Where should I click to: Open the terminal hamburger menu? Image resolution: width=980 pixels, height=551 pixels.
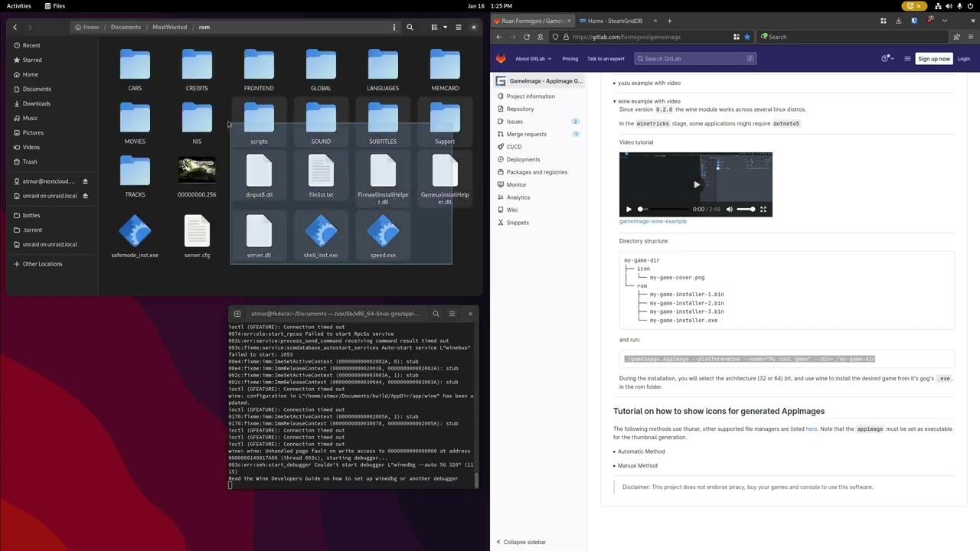pos(452,314)
